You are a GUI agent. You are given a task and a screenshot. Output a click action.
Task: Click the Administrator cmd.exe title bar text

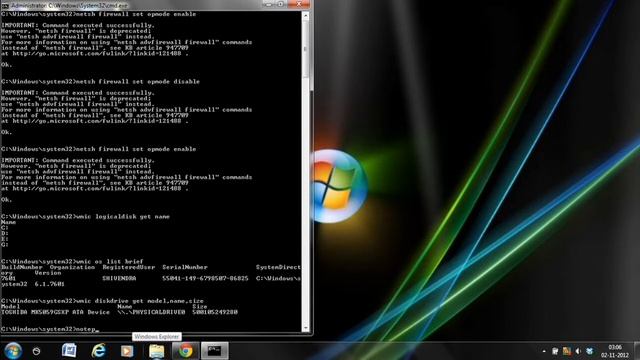click(69, 6)
